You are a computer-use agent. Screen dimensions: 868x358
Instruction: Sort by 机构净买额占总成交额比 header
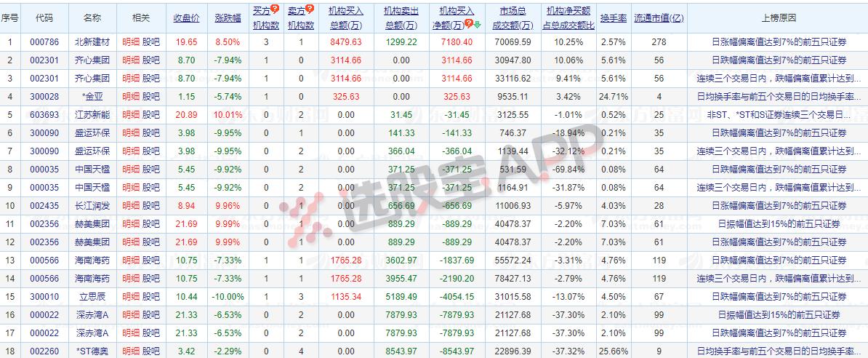568,17
